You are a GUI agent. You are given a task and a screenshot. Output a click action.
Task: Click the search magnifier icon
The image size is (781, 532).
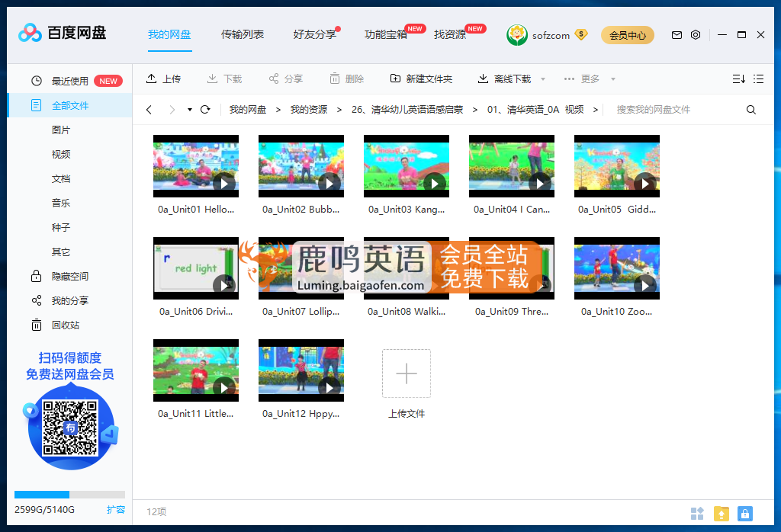[x=751, y=110]
